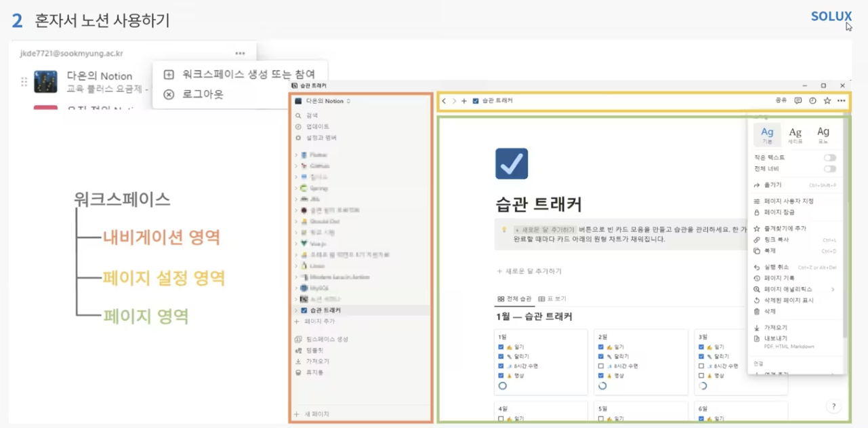Select 가져오기 in the page menu
Screen dimensions: 868x428
(x=795, y=328)
